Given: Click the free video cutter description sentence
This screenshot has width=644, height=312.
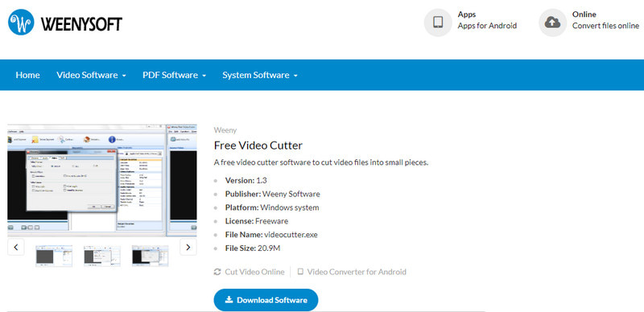Looking at the screenshot, I should coord(321,162).
